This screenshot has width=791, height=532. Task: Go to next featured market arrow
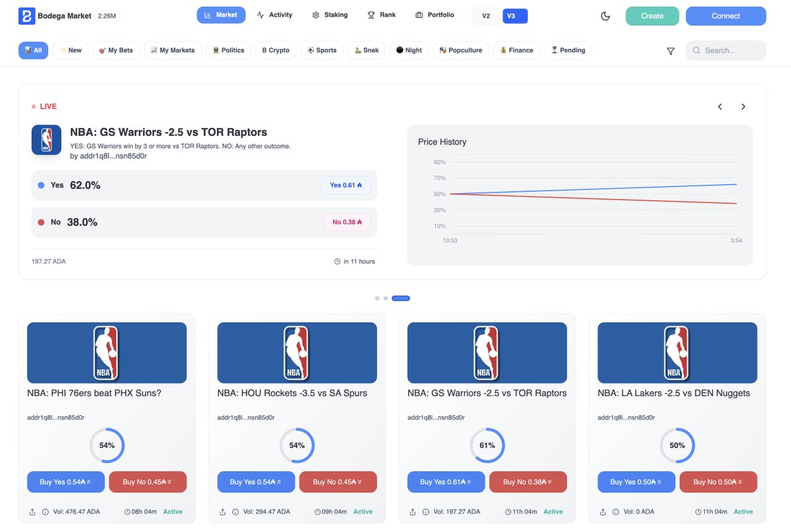point(743,107)
